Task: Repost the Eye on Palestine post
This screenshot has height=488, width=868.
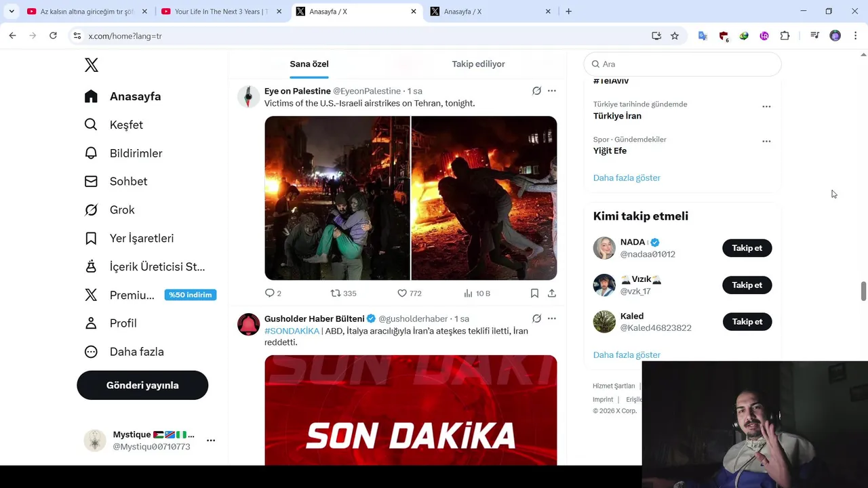Action: 343,293
